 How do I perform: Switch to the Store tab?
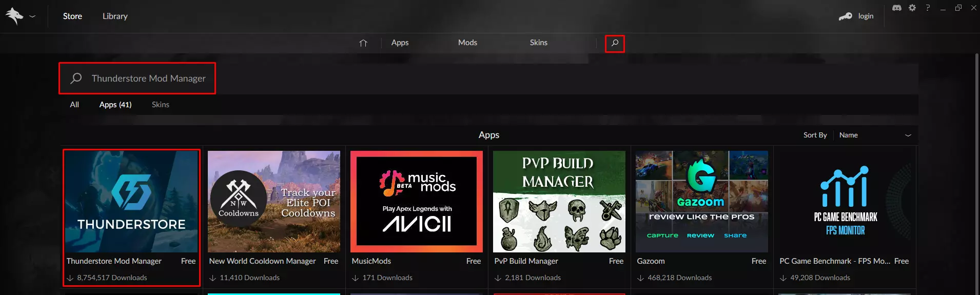72,16
